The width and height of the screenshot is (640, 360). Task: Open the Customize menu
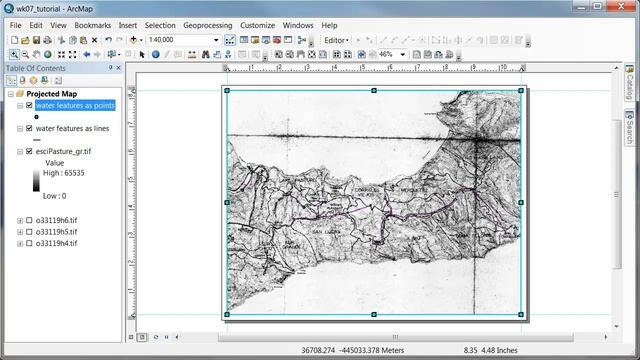[258, 25]
